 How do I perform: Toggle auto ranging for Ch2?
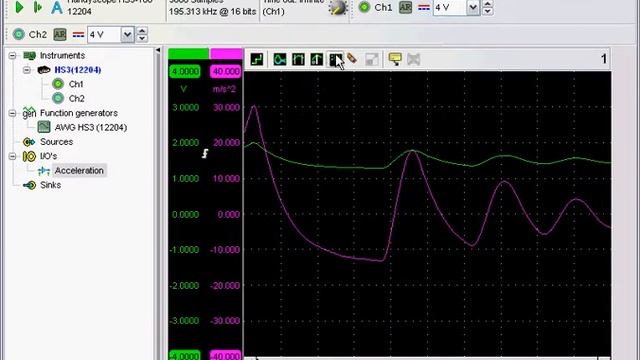pyautogui.click(x=60, y=34)
